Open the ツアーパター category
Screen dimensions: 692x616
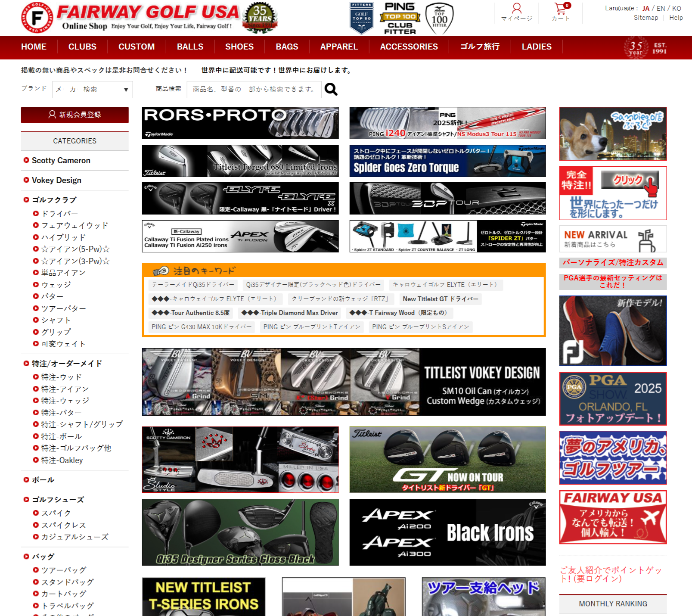pos(64,308)
